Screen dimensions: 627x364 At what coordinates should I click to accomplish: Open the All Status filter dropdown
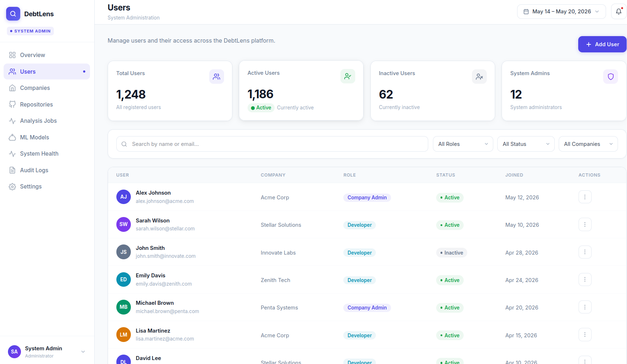point(526,144)
